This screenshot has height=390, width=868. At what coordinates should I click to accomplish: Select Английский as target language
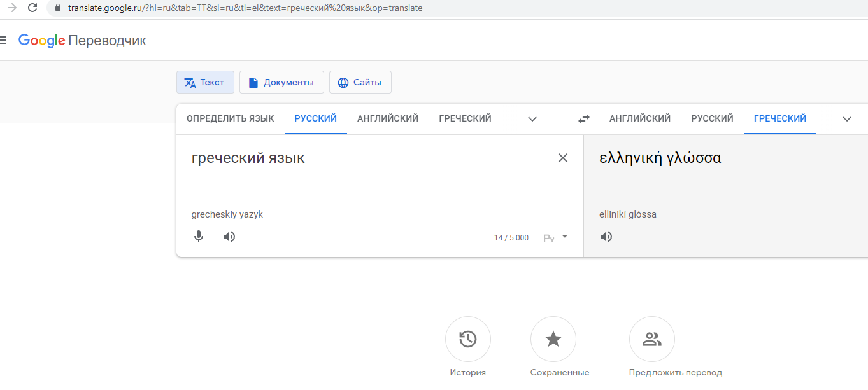coord(640,118)
